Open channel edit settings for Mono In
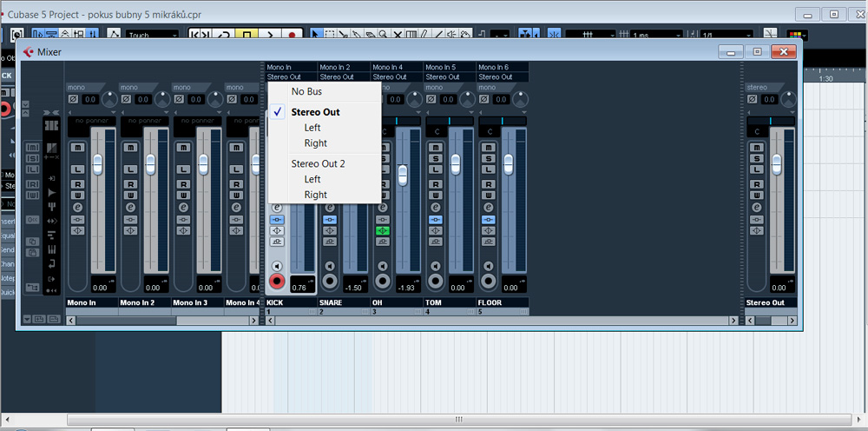Viewport: 868px width, 431px height. tap(77, 208)
